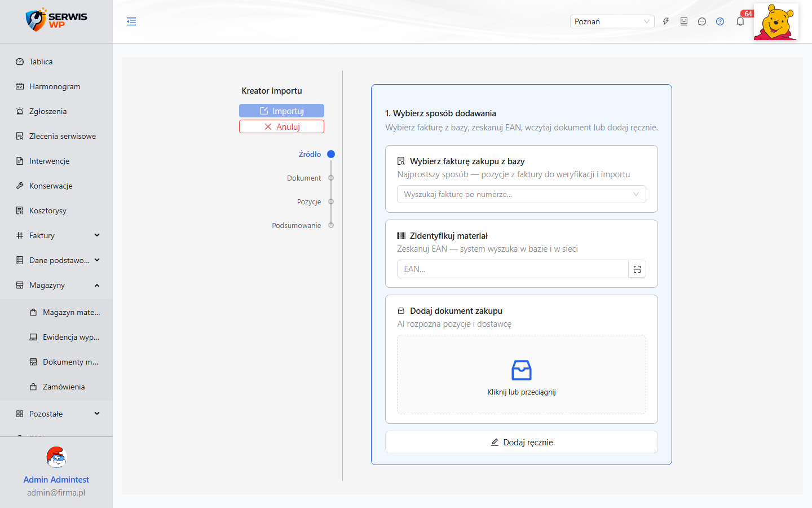812x508 pixels.
Task: Expand the Pozostałe submenu
Action: (x=56, y=414)
